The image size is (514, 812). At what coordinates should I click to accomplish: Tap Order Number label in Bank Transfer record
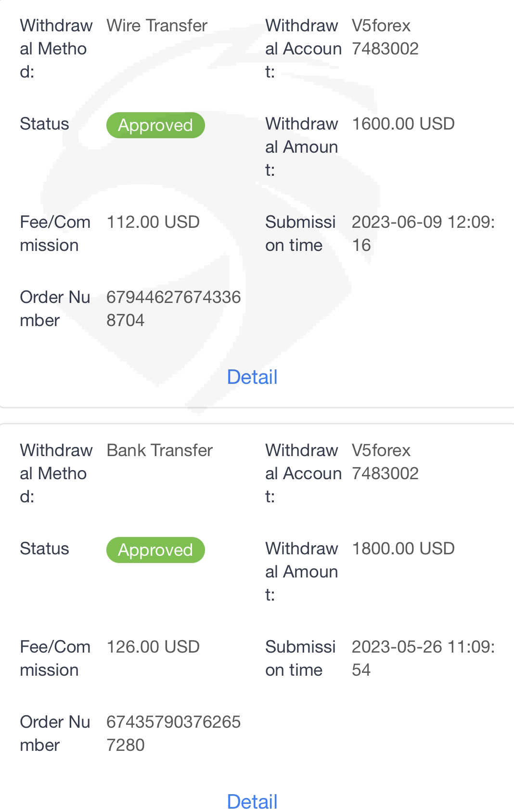click(55, 733)
